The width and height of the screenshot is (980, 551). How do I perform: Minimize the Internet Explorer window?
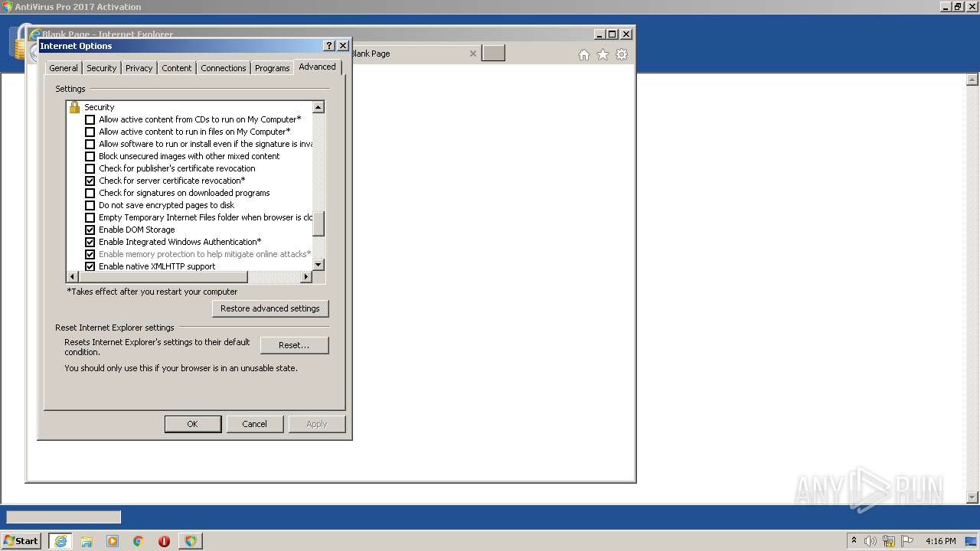tap(599, 34)
